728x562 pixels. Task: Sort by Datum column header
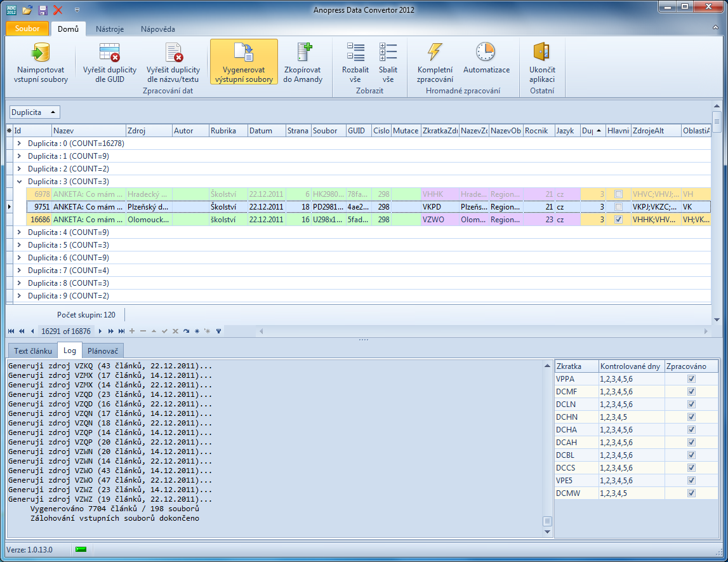pyautogui.click(x=266, y=131)
